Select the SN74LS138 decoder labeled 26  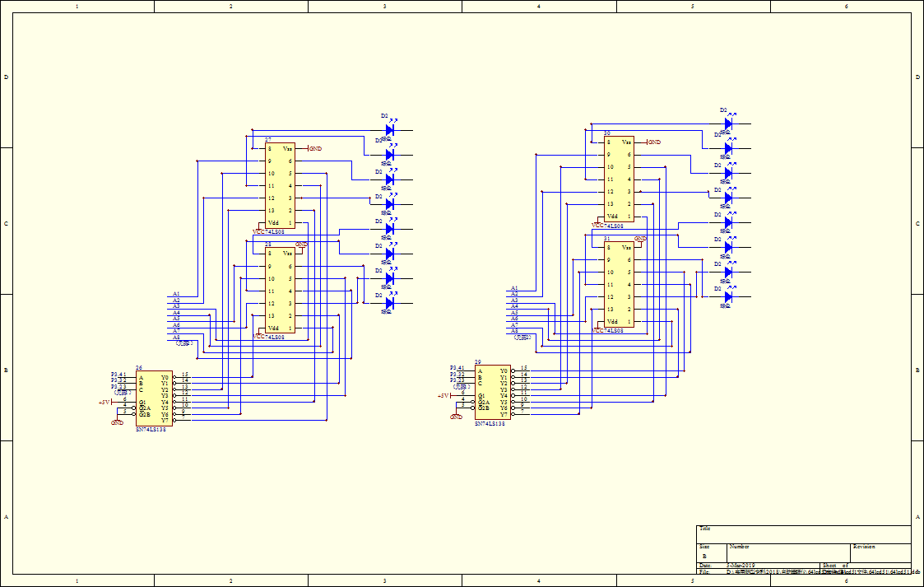[x=154, y=398]
